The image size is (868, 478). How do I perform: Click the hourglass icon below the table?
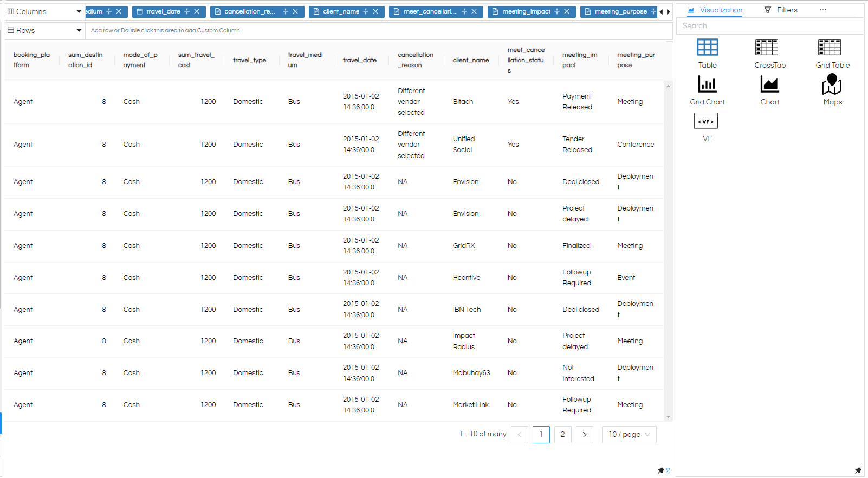tap(668, 470)
